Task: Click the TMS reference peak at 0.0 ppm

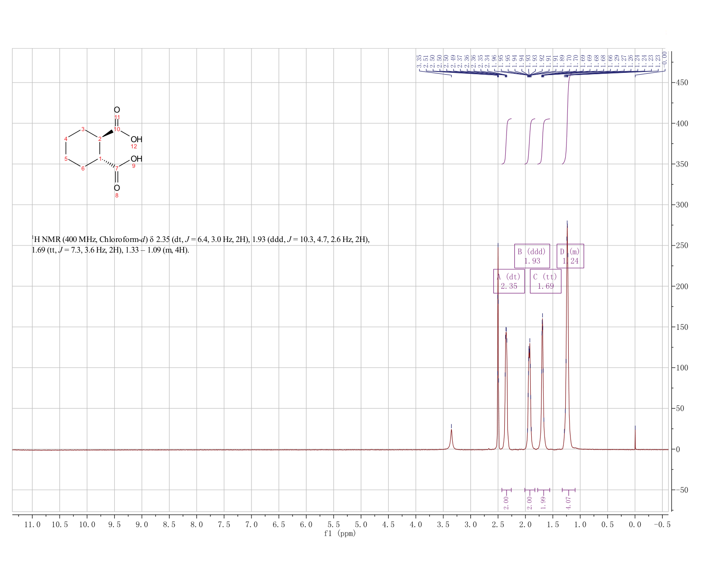Action: (x=635, y=438)
